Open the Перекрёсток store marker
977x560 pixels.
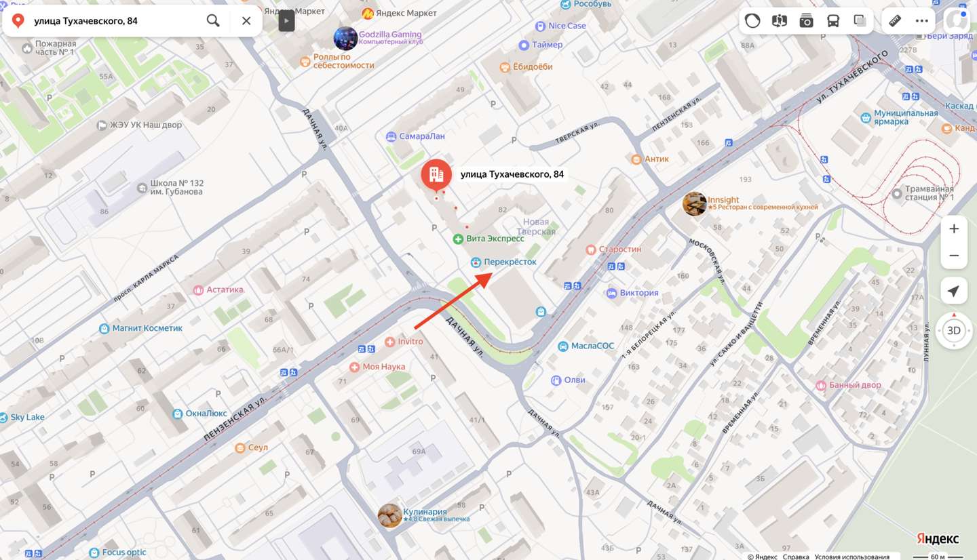click(476, 262)
